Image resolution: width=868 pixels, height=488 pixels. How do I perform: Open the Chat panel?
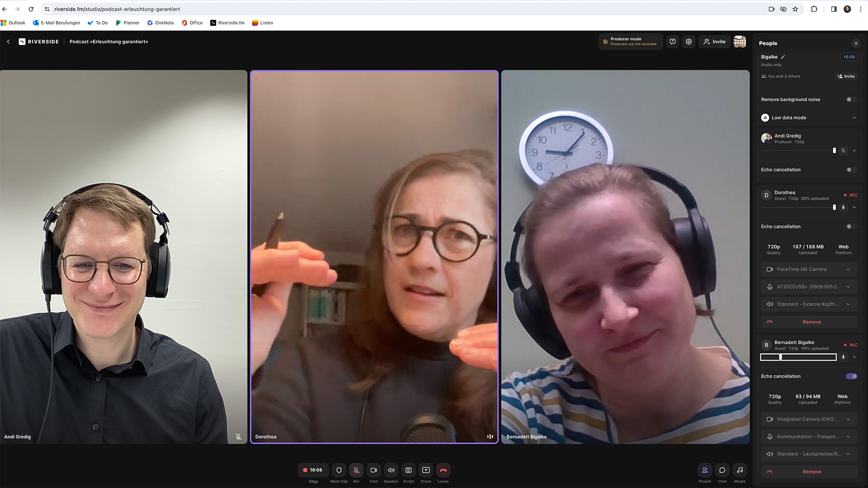click(722, 470)
